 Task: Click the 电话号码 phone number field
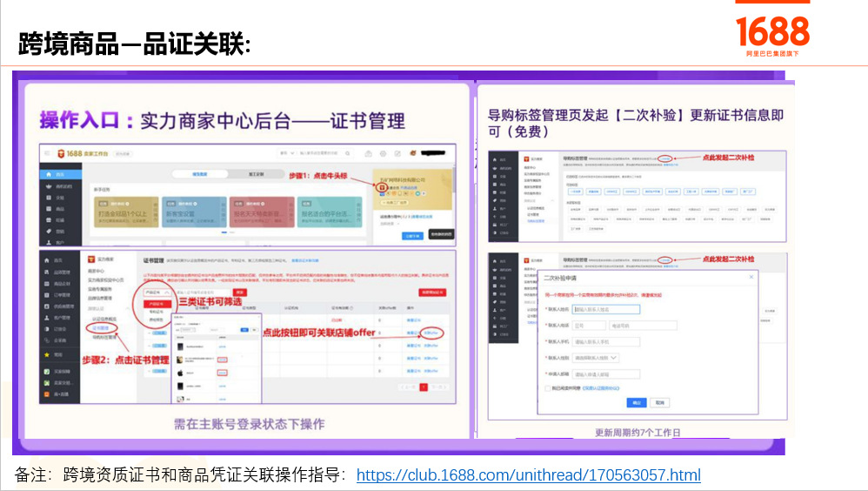[x=643, y=326]
